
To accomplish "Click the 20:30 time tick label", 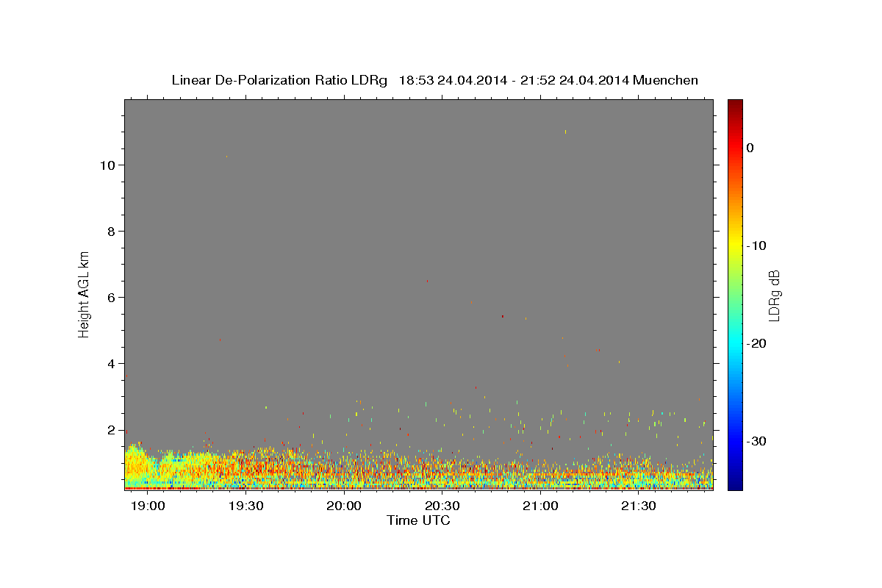I will 442,506.
